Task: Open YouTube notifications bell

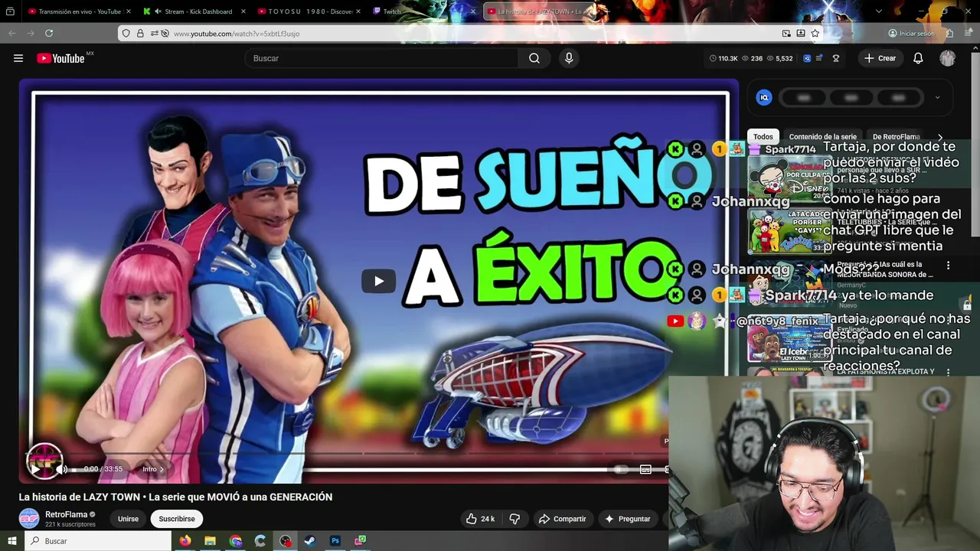Action: [918, 58]
